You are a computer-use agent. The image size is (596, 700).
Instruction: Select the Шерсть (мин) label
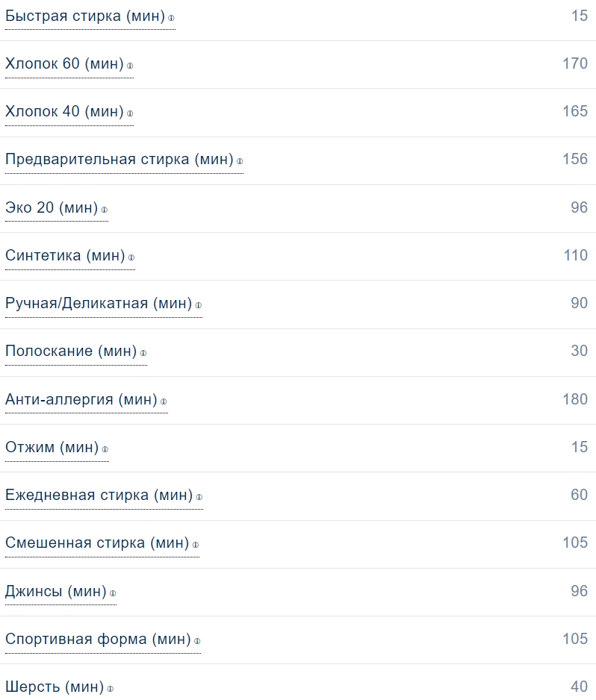pyautogui.click(x=54, y=687)
